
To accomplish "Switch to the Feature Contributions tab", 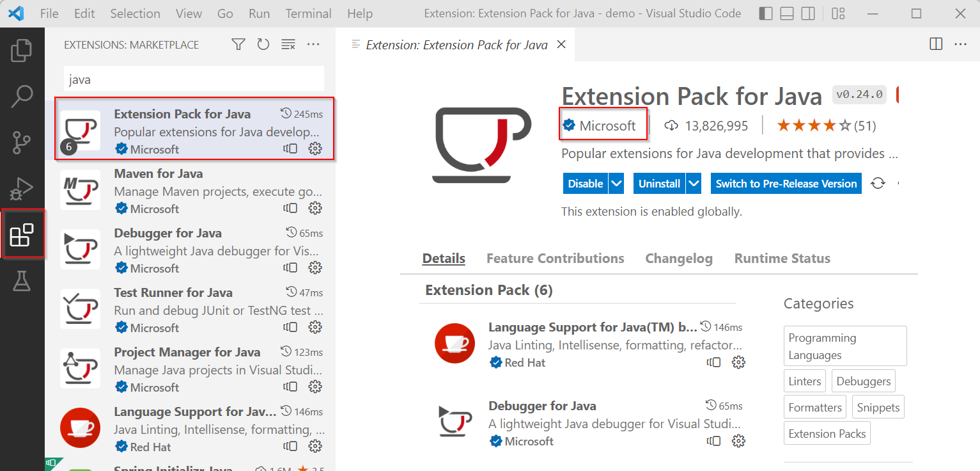I will coord(556,259).
